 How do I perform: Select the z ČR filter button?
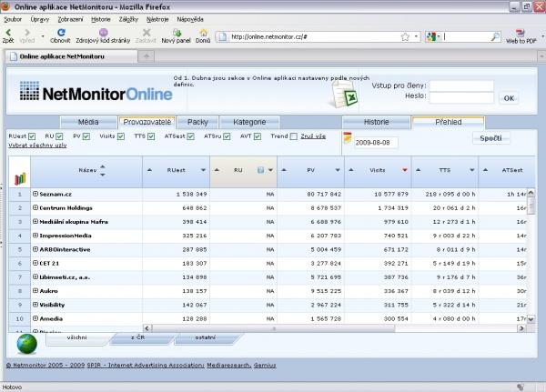point(141,338)
